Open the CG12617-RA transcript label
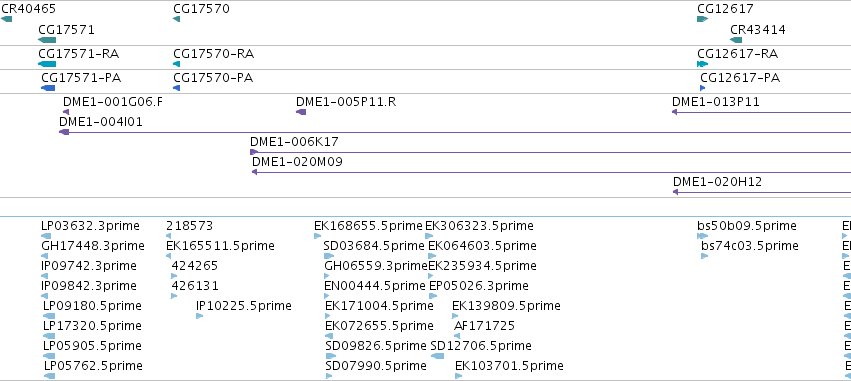The height and width of the screenshot is (381, 851). 738,54
